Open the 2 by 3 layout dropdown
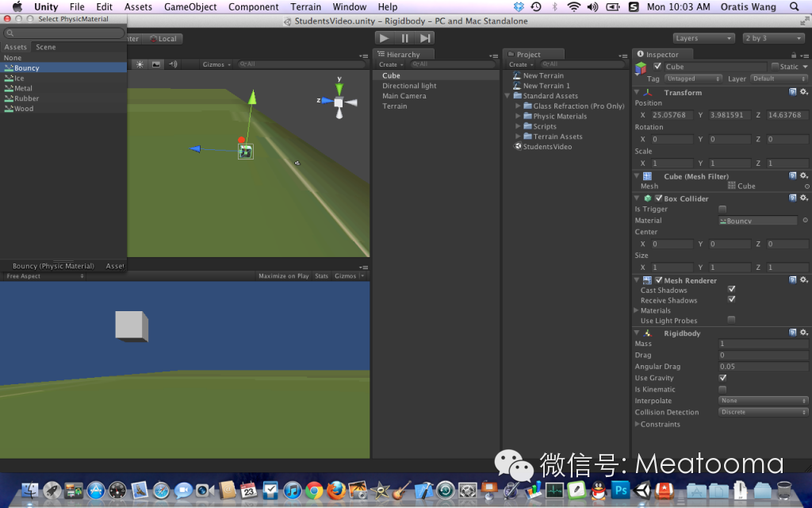The height and width of the screenshot is (508, 812). pyautogui.click(x=773, y=38)
